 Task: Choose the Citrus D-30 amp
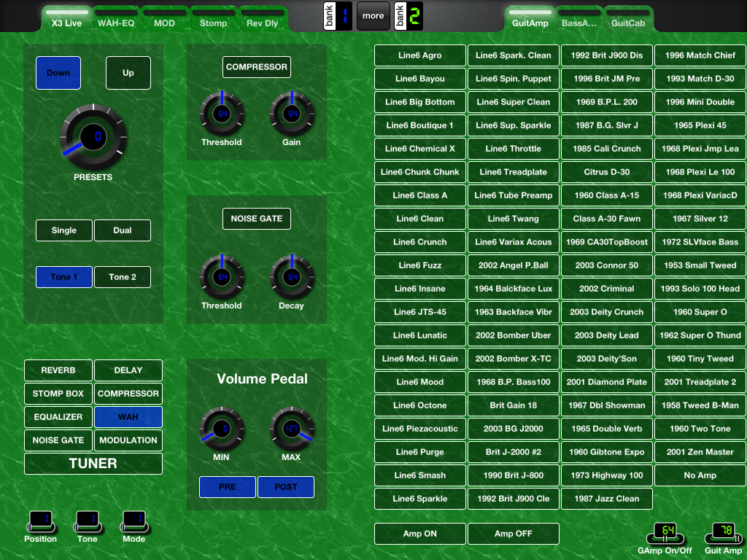[606, 172]
